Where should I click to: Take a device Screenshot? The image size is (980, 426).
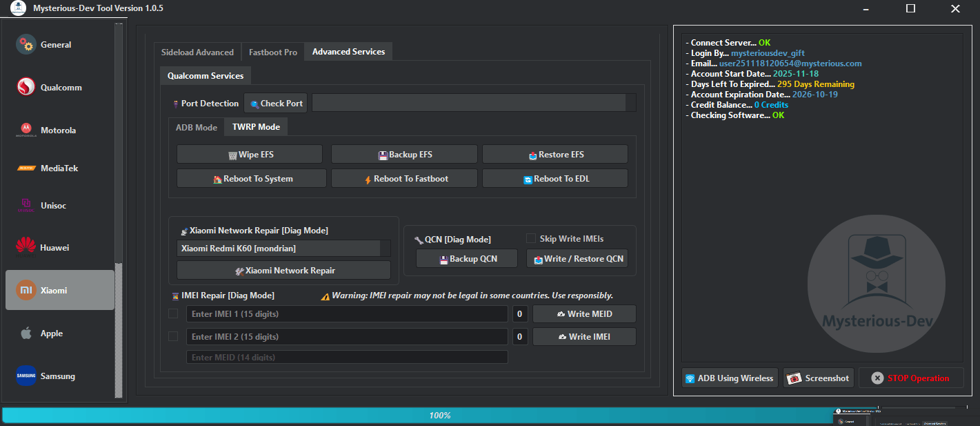[x=818, y=378]
